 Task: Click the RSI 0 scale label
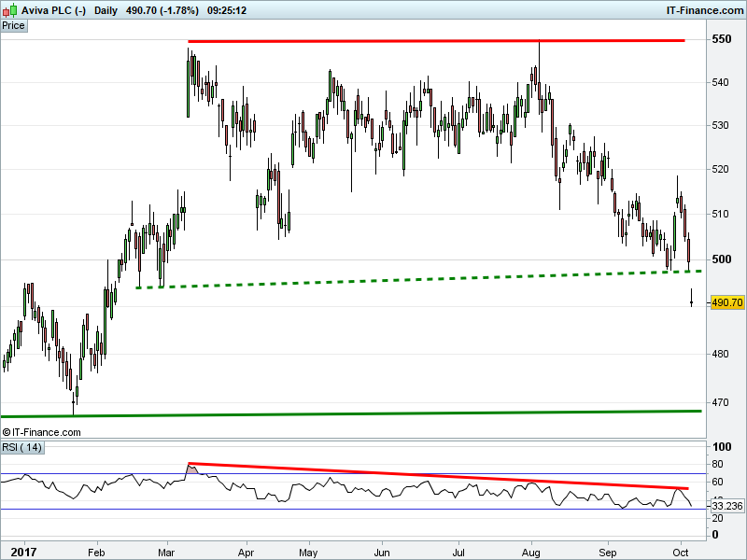tap(715, 535)
